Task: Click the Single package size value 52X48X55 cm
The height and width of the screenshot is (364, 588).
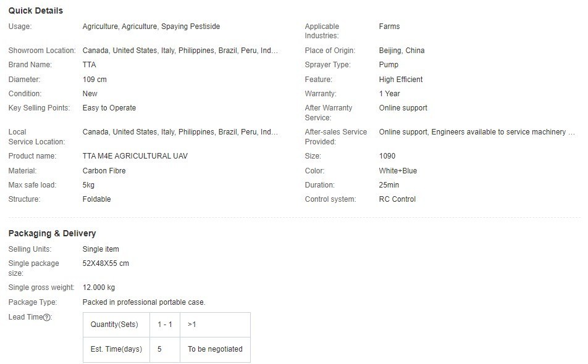Action: [x=106, y=263]
